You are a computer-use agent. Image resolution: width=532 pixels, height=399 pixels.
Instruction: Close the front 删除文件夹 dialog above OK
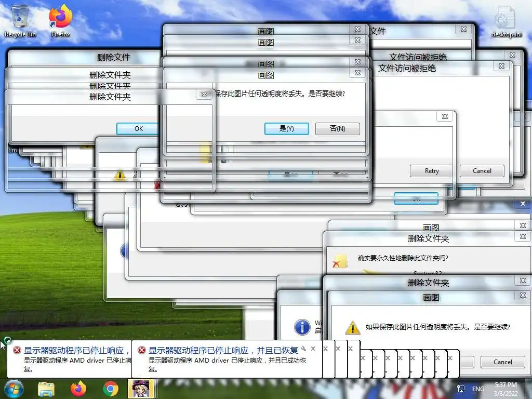pyautogui.click(x=204, y=95)
